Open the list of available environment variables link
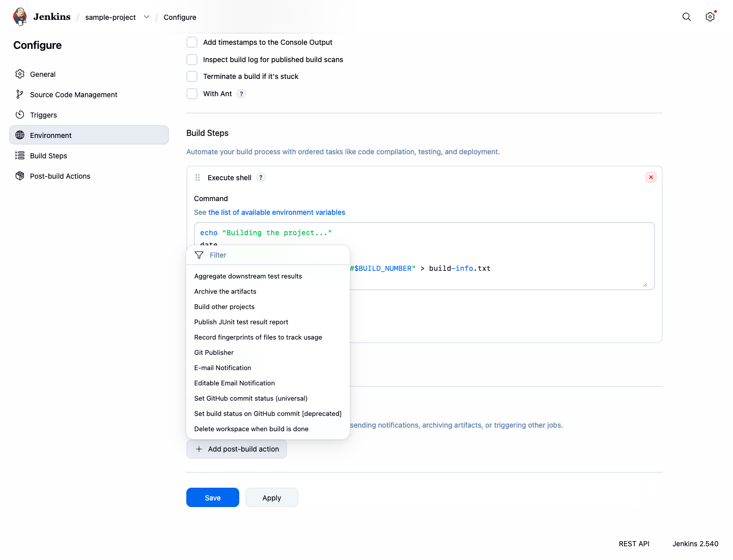The image size is (733, 560). tap(276, 212)
